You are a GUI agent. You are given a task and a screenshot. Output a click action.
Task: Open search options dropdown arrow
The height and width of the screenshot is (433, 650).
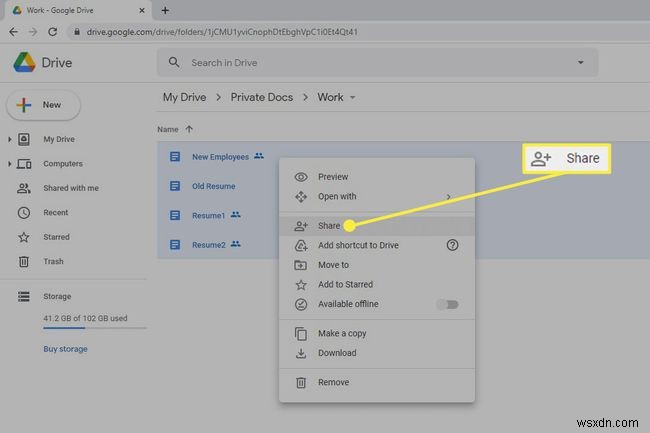pyautogui.click(x=580, y=63)
